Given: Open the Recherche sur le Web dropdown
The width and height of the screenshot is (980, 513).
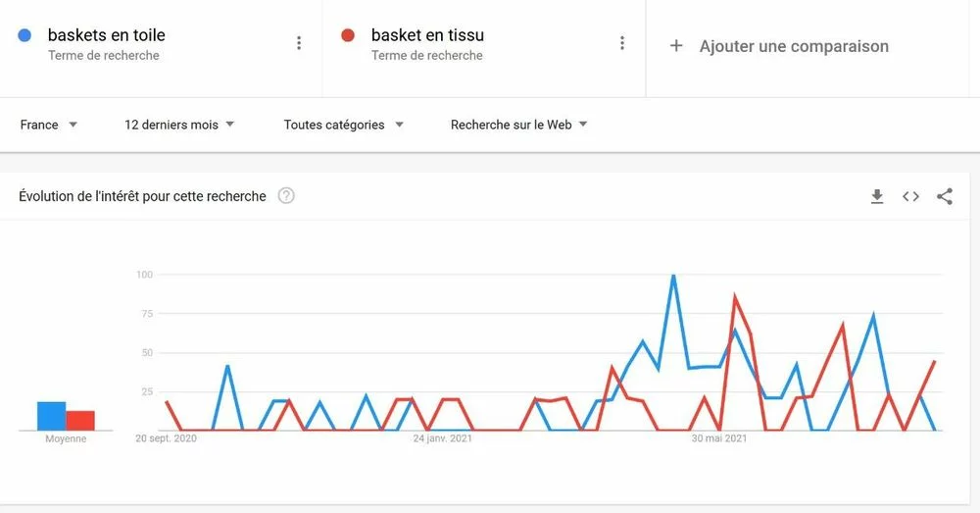Looking at the screenshot, I should tap(518, 125).
